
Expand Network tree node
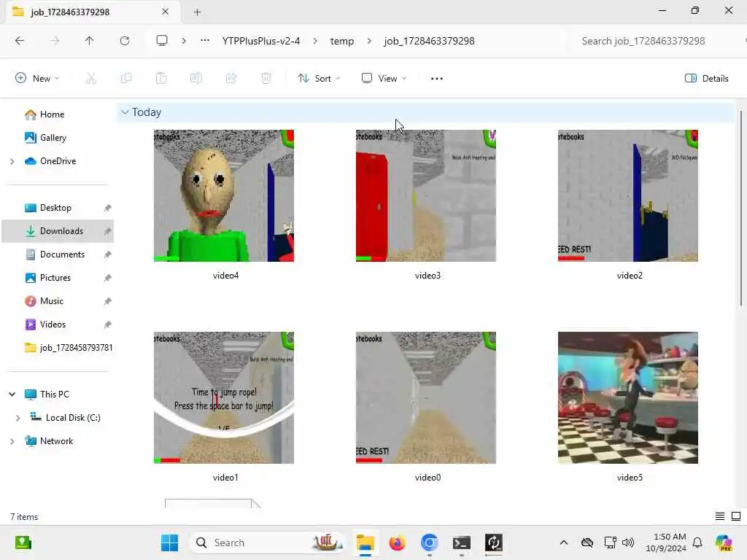(12, 441)
